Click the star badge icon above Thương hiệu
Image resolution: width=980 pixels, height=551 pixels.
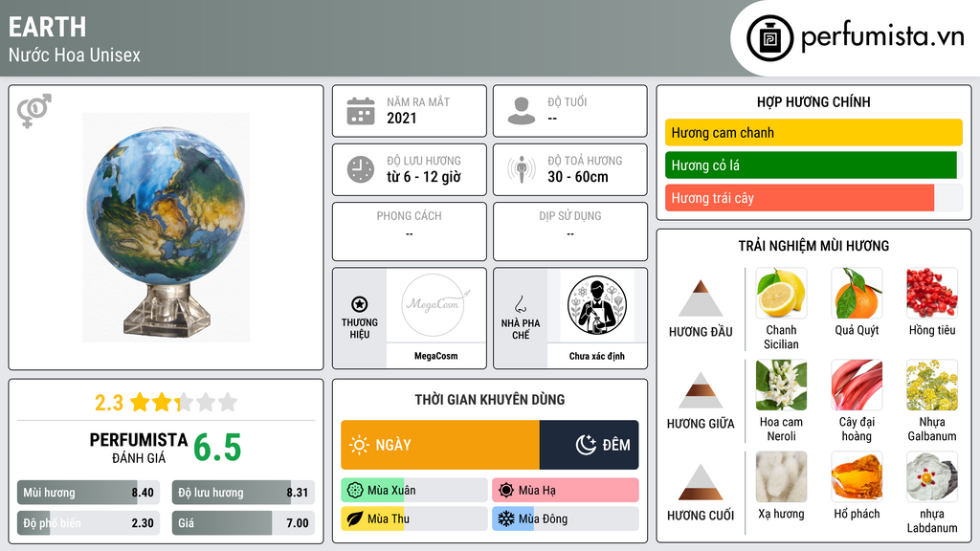point(360,304)
